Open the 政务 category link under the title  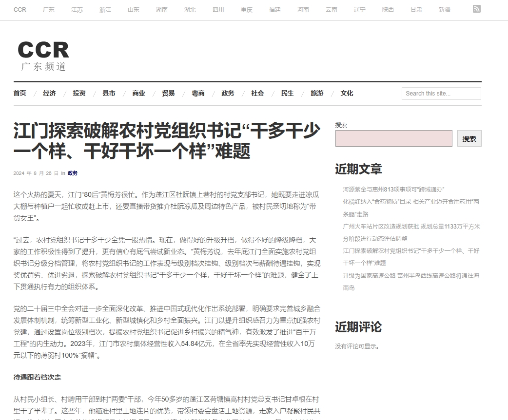tap(73, 173)
